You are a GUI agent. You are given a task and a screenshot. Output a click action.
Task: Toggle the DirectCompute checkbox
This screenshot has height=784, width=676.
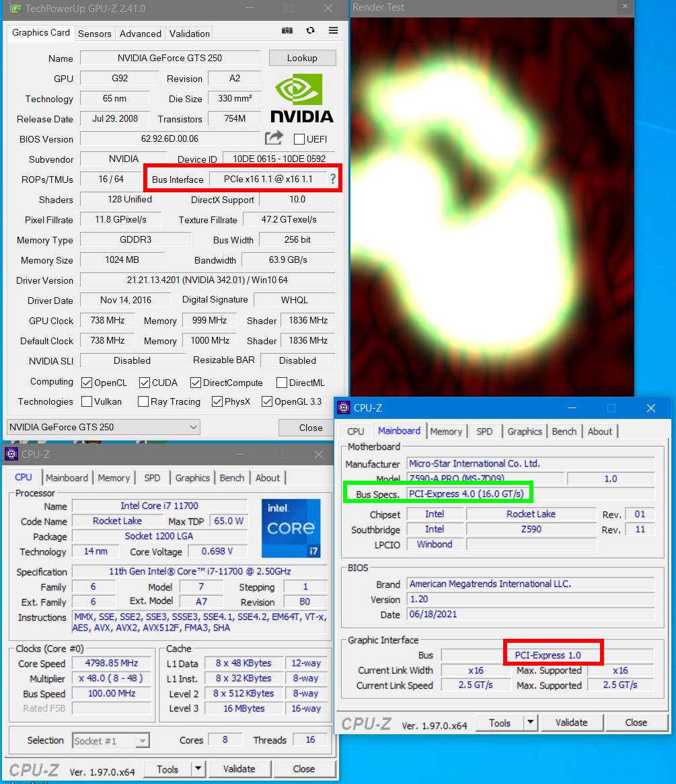pos(196,383)
